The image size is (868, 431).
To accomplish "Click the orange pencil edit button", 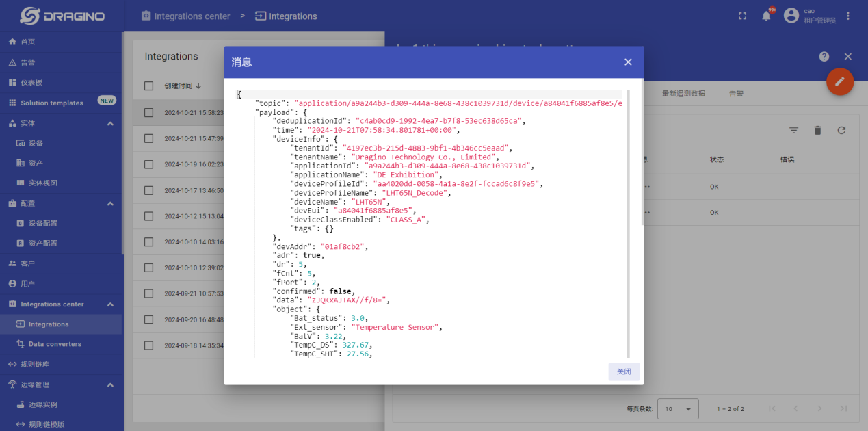I will coord(839,81).
